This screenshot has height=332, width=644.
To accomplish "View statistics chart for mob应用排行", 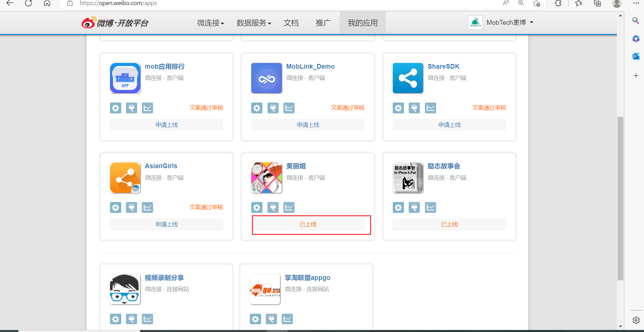I will tap(147, 108).
